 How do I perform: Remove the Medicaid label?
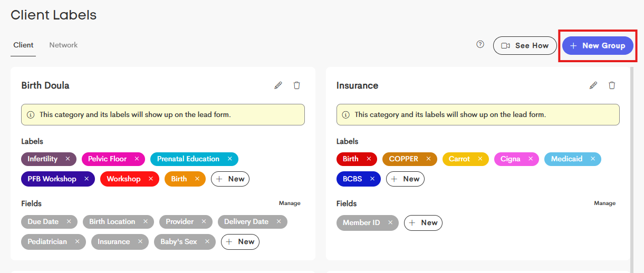[593, 159]
